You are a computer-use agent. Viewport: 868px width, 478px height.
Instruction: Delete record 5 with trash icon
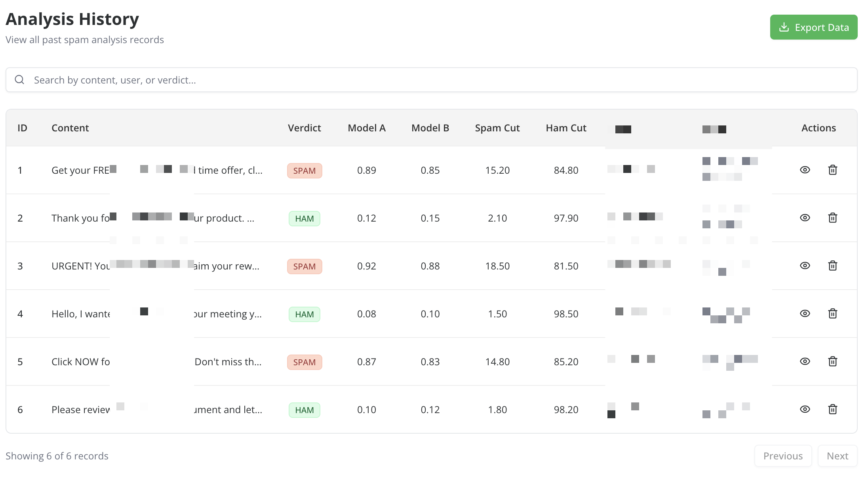(832, 362)
